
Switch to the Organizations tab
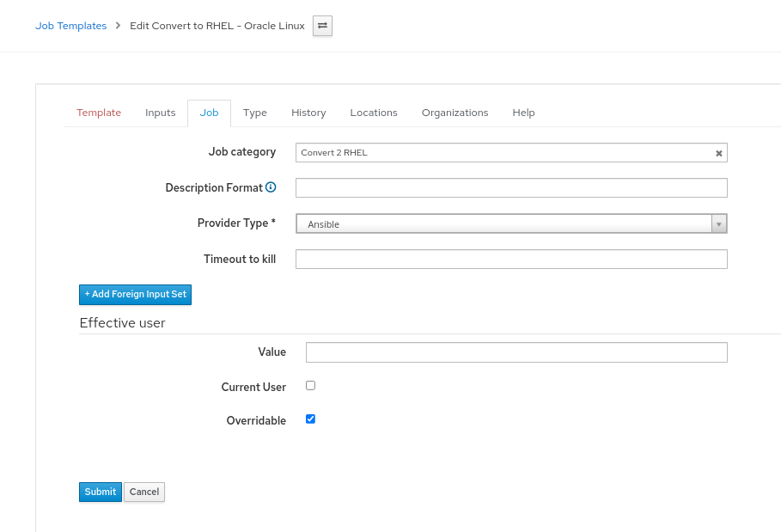click(x=455, y=113)
